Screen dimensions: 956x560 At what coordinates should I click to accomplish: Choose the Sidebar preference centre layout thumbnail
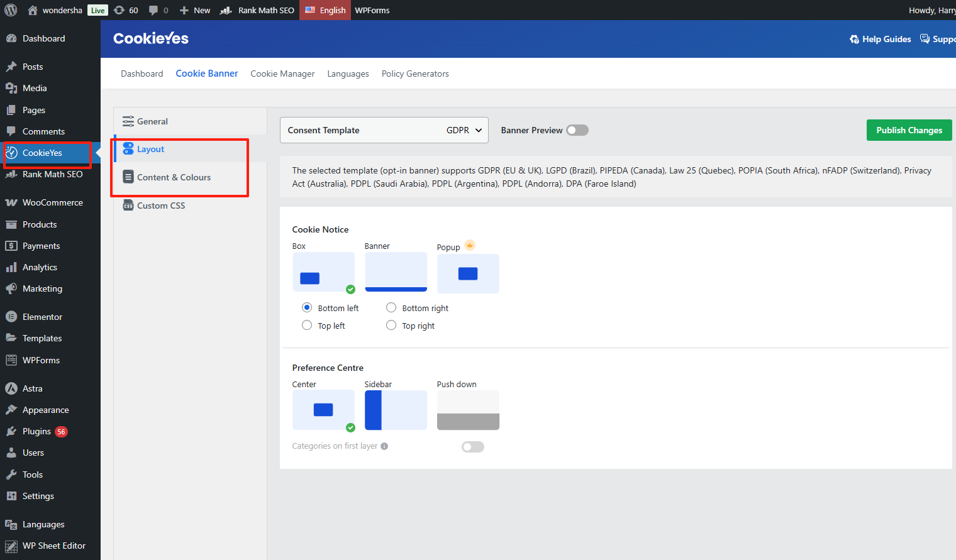click(396, 410)
